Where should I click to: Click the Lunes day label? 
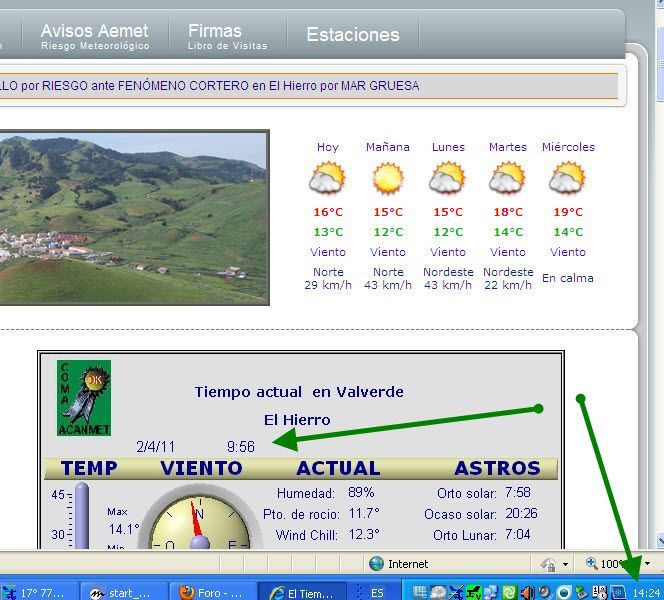pos(448,147)
